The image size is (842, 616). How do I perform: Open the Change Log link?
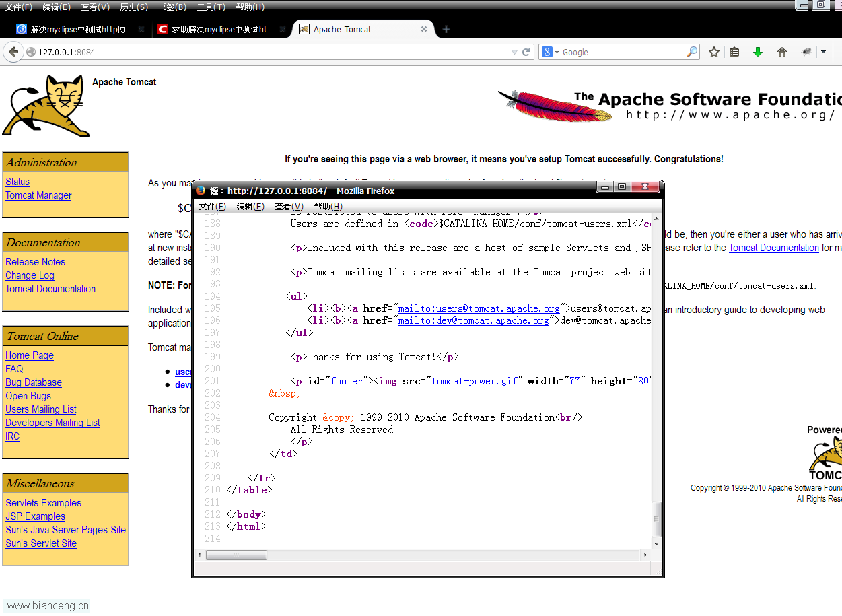pyautogui.click(x=30, y=275)
